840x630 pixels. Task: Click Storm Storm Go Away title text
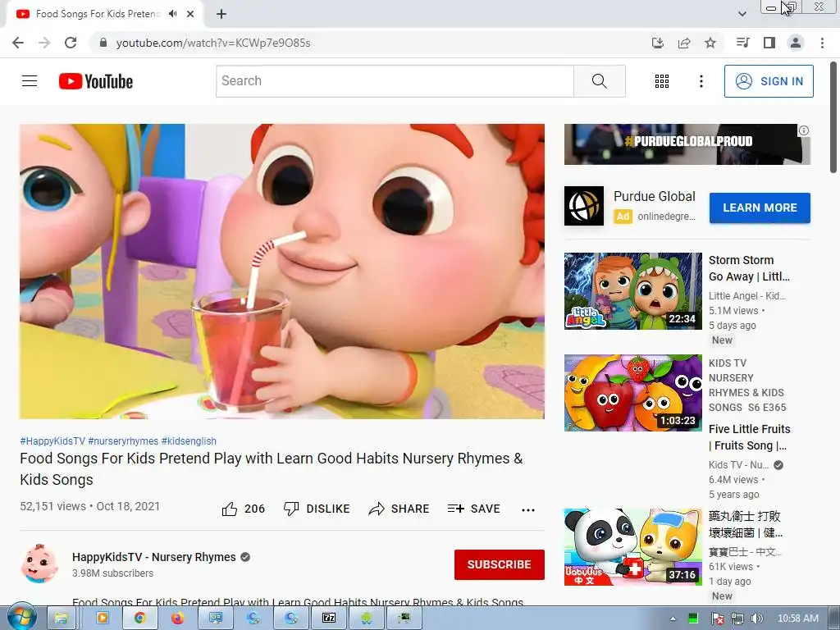[x=749, y=268]
